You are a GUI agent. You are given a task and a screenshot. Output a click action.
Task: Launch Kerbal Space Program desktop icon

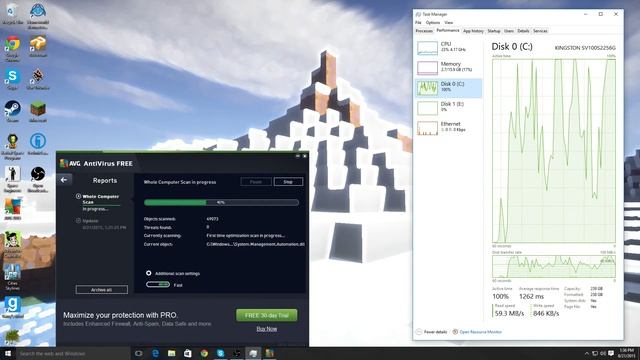[13, 146]
